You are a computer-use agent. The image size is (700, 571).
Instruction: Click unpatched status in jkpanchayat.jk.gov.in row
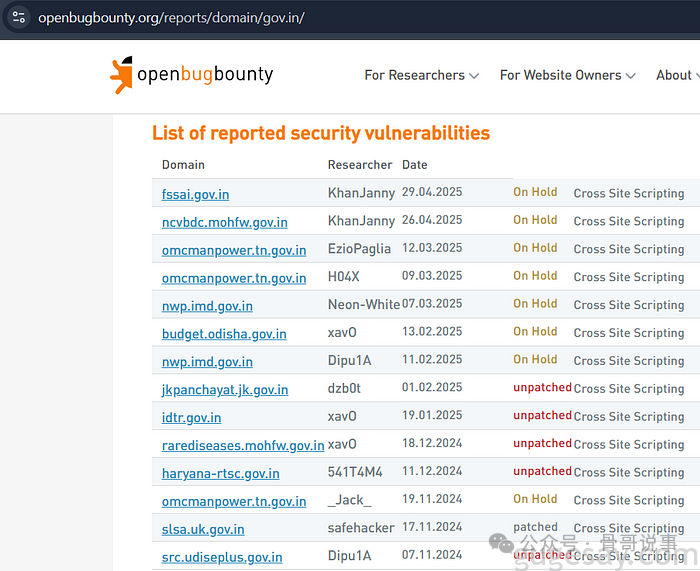542,388
